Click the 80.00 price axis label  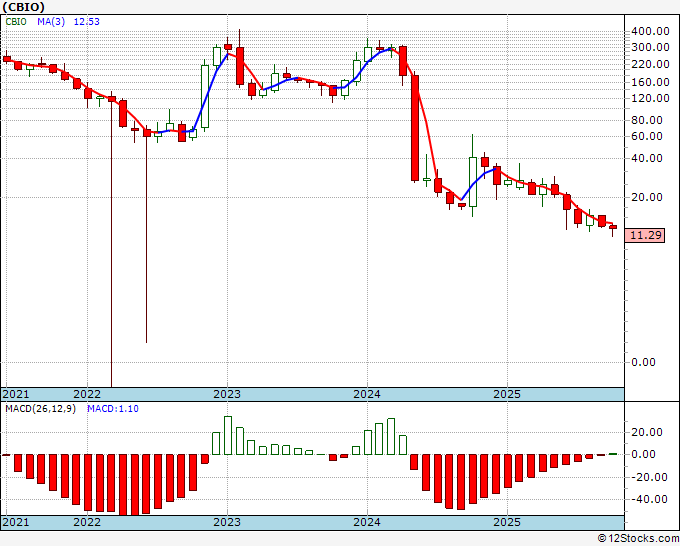(647, 120)
